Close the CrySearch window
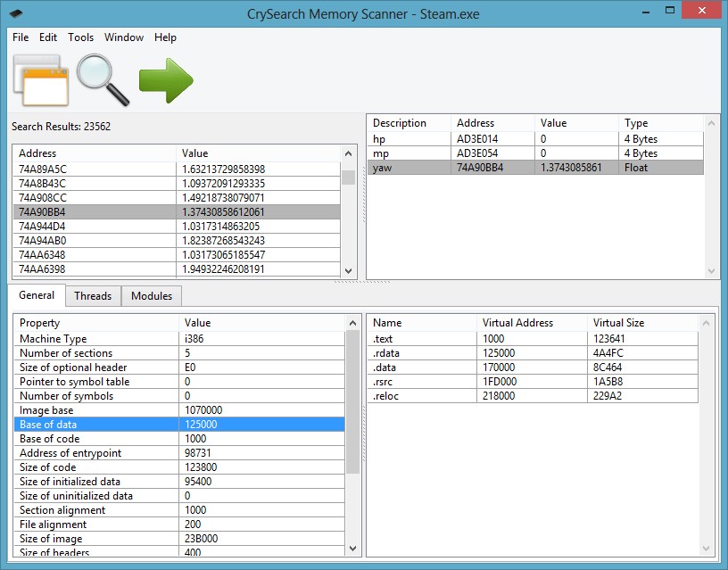 [x=701, y=10]
